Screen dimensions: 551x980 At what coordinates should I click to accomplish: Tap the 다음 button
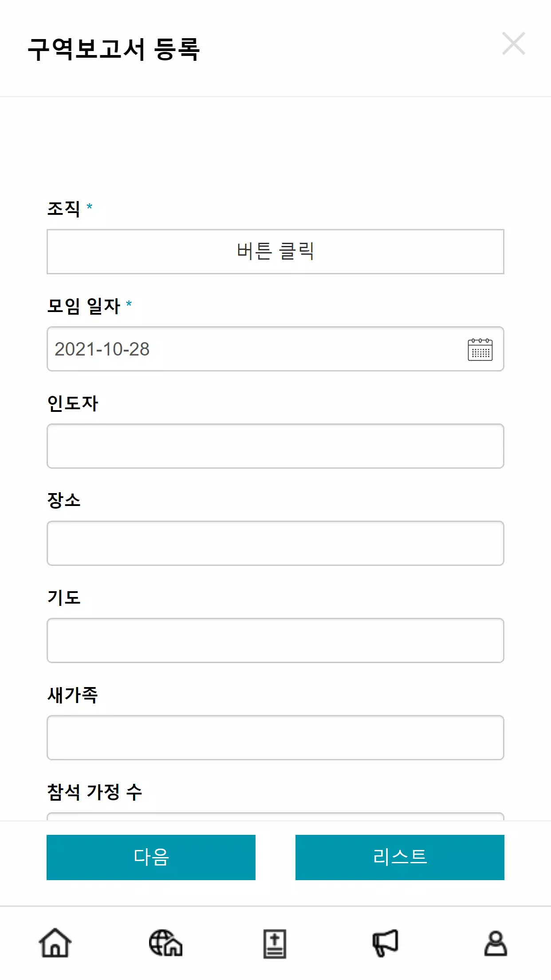pos(151,857)
